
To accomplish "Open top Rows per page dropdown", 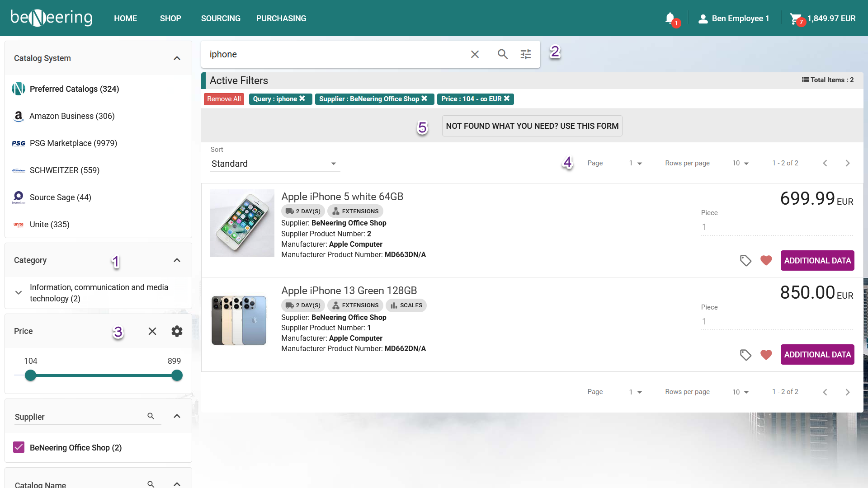I will 741,163.
